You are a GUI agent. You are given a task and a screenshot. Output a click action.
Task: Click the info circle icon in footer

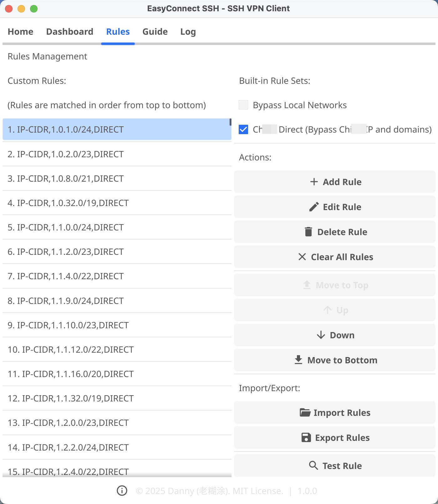click(122, 491)
